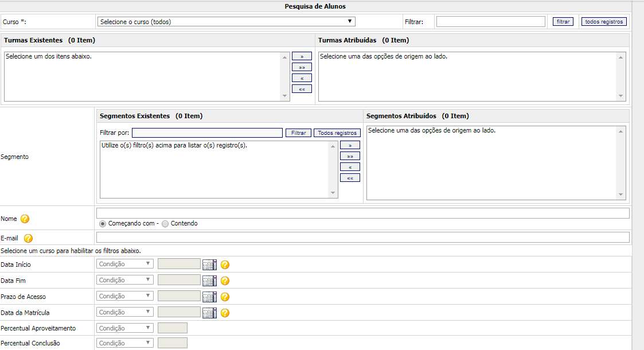Image resolution: width=644 pixels, height=350 pixels.
Task: Open the Condição dropdown for Percentual Aproveitamento
Action: pos(125,328)
